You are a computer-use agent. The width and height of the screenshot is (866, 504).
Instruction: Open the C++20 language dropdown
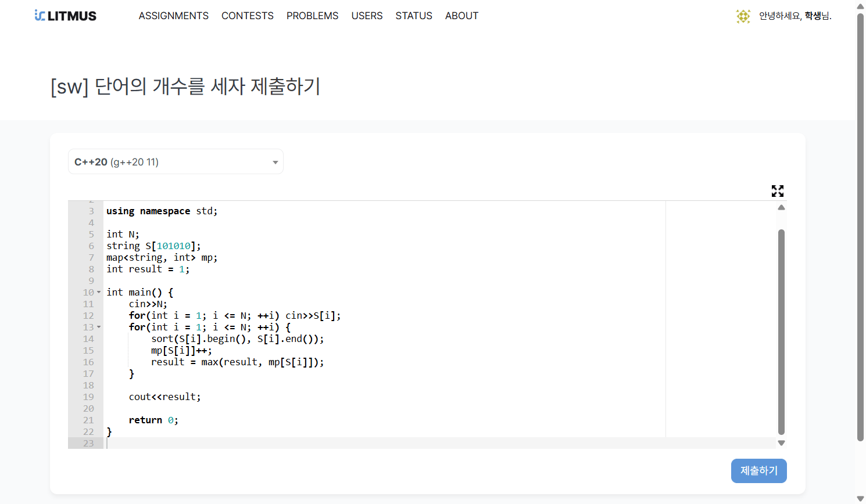click(x=176, y=162)
